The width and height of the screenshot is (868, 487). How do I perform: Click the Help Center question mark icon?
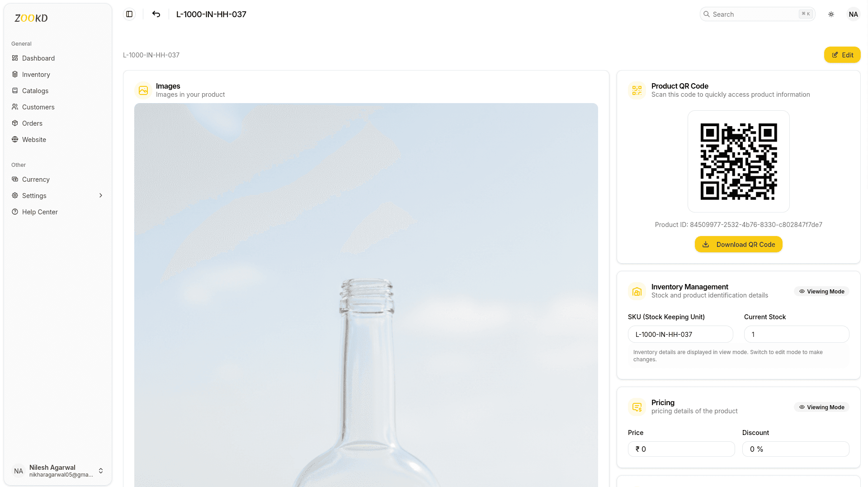click(x=14, y=212)
